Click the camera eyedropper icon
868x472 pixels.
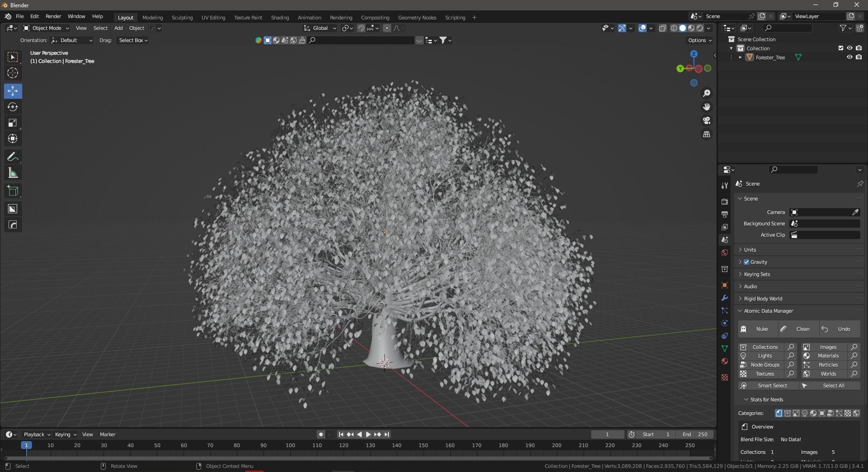855,212
